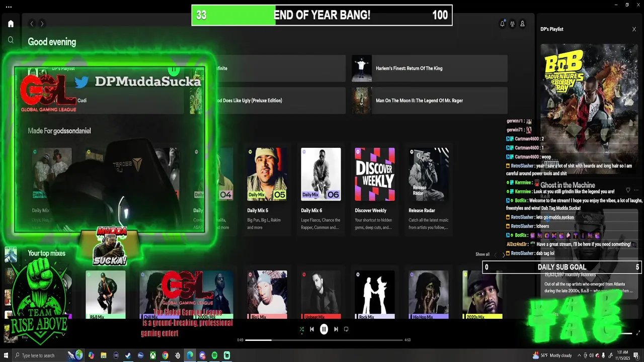Click the DP's Playlist panel title
Viewport: 644px width, 362px height.
coord(552,29)
